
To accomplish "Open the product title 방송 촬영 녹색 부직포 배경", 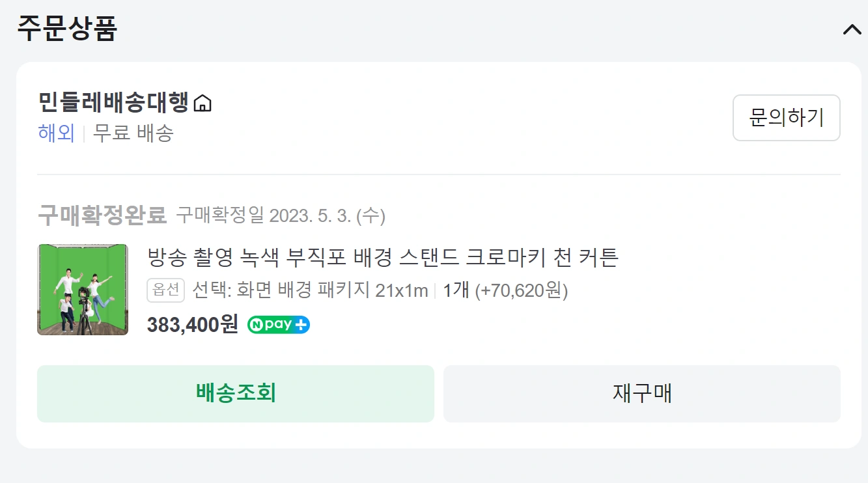I will coord(383,258).
